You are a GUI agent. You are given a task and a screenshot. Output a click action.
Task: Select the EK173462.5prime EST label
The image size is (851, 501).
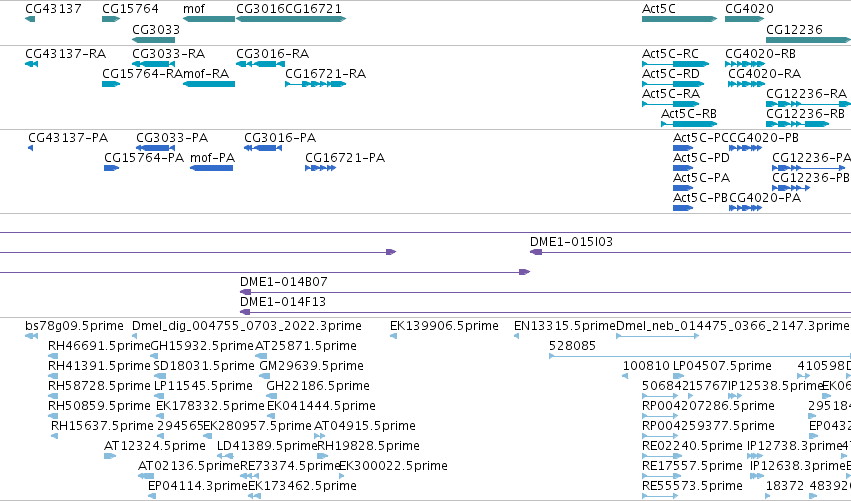pyautogui.click(x=302, y=486)
